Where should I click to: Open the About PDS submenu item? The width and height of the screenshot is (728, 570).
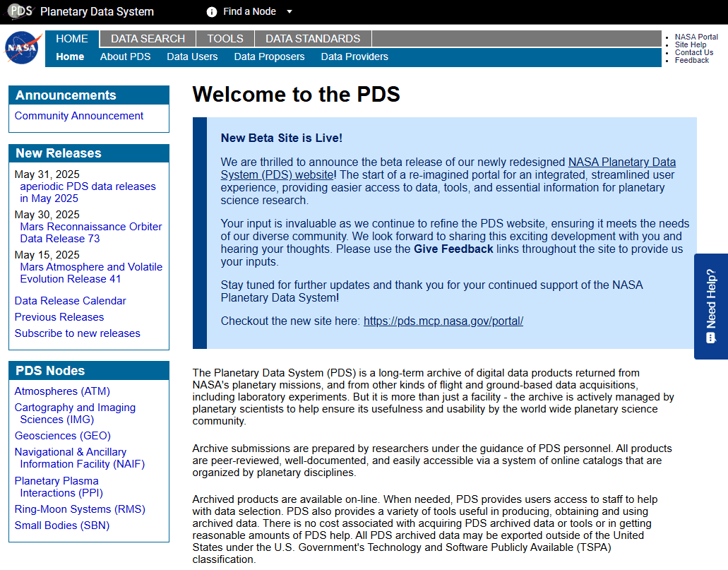[x=126, y=57]
